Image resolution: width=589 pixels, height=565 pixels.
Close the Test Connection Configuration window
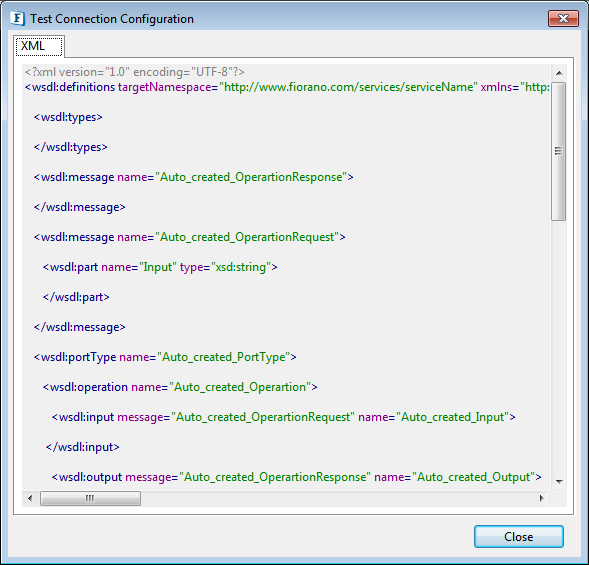(x=563, y=18)
